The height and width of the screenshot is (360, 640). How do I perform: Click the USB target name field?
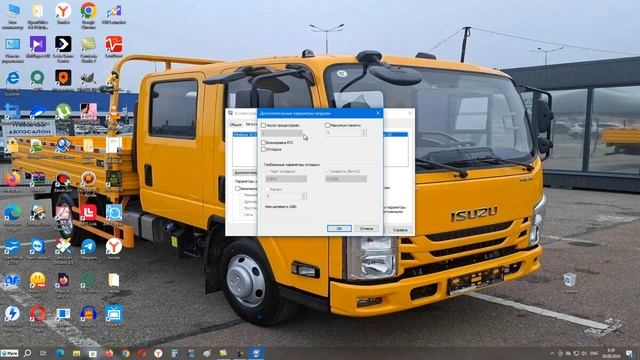point(286,213)
